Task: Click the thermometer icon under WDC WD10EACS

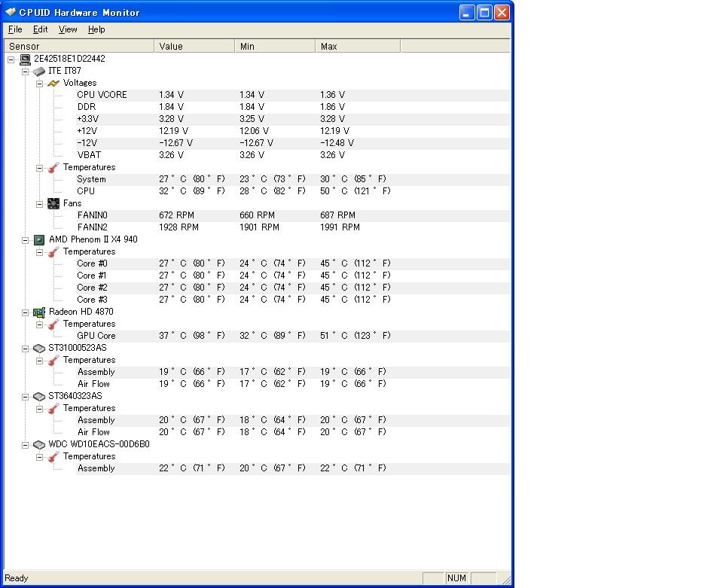Action: click(53, 456)
